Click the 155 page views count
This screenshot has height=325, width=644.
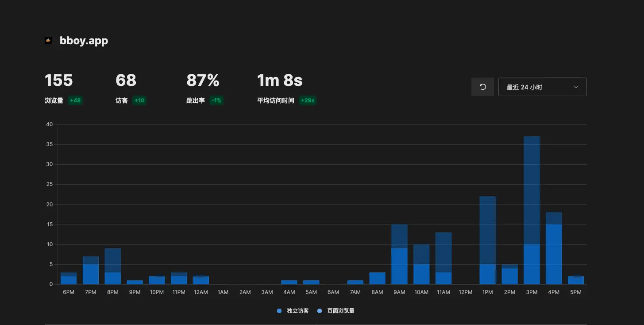[x=59, y=80]
